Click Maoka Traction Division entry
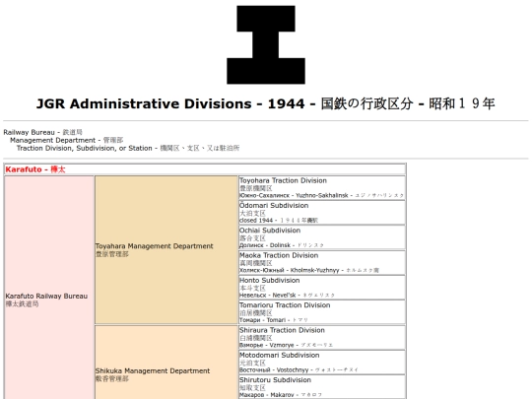Viewport: 532px width, 399px height. point(322,263)
